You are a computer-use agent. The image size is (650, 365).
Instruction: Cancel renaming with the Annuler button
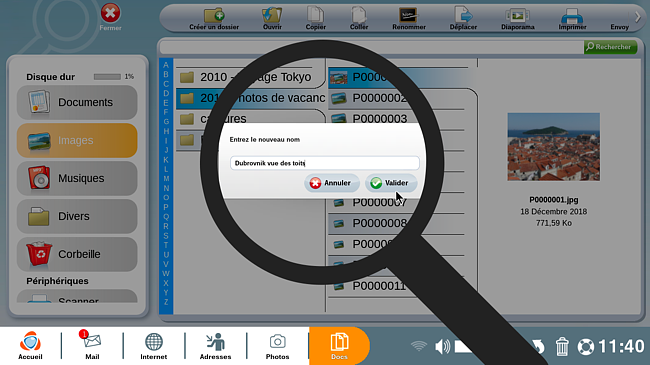click(x=331, y=183)
